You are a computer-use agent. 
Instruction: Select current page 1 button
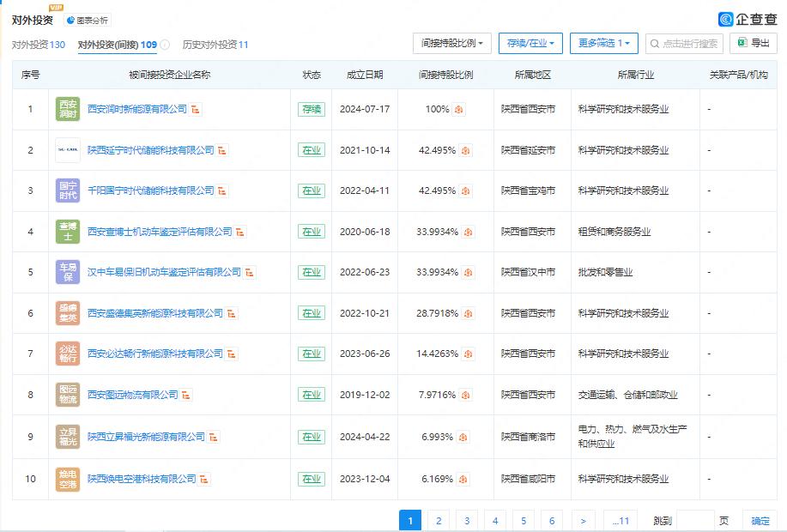point(410,521)
